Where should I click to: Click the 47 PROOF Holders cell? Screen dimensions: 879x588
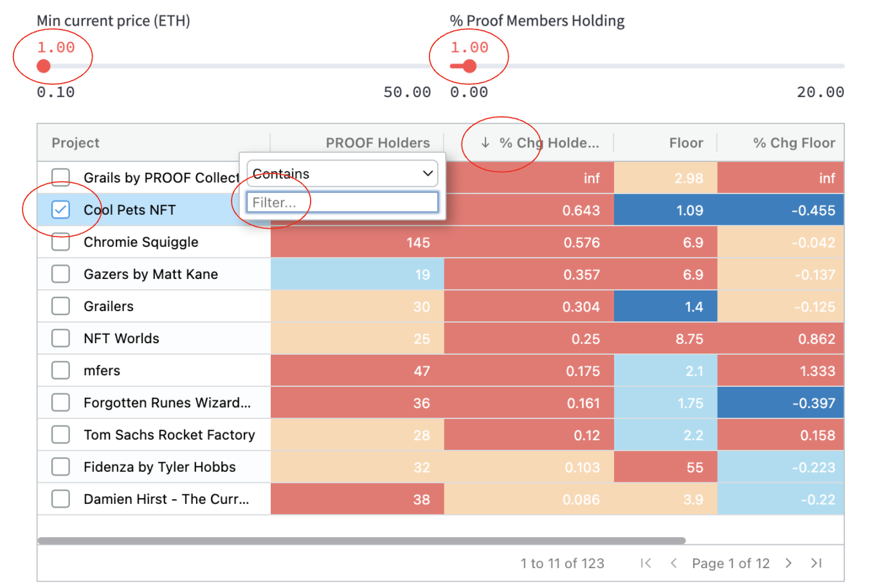[x=358, y=371]
